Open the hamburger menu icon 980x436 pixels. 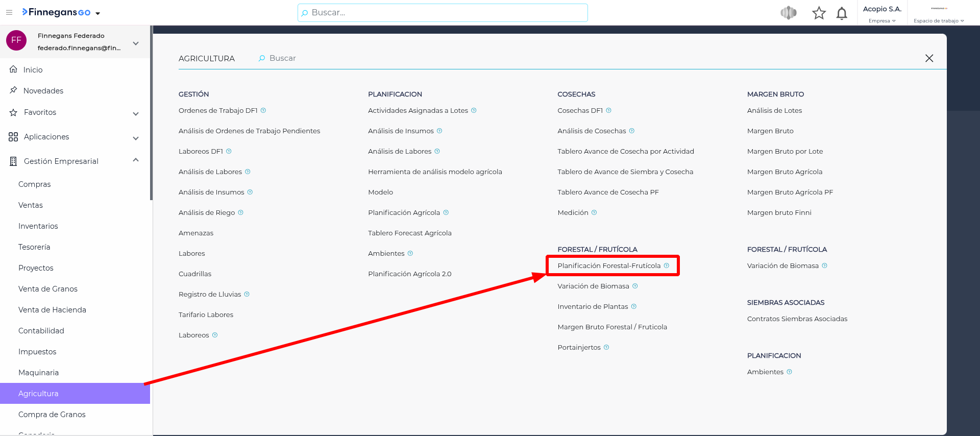[x=9, y=13]
